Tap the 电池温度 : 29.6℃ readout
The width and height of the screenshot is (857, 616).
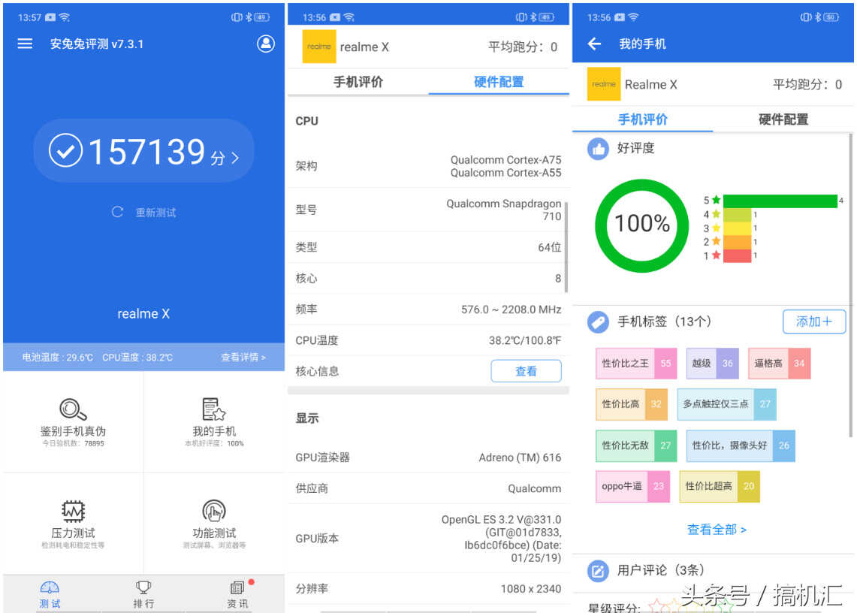57,358
